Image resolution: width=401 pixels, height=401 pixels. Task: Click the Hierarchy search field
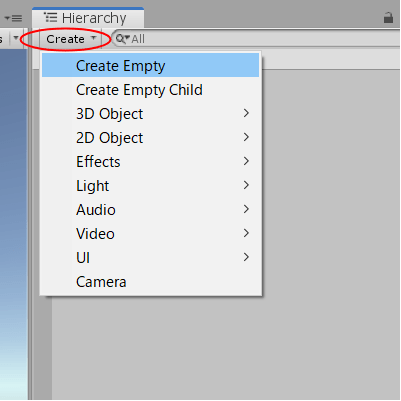[256, 39]
